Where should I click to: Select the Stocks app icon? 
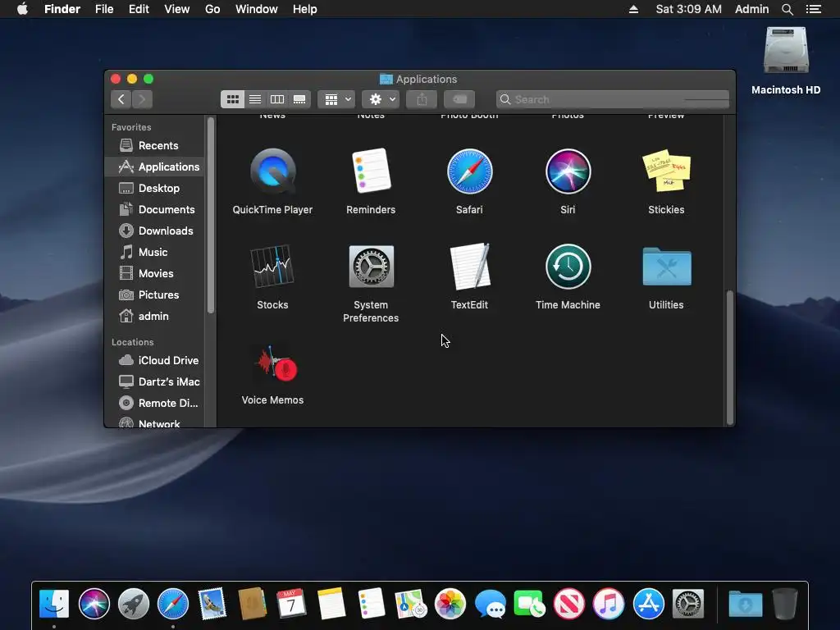[x=272, y=266]
